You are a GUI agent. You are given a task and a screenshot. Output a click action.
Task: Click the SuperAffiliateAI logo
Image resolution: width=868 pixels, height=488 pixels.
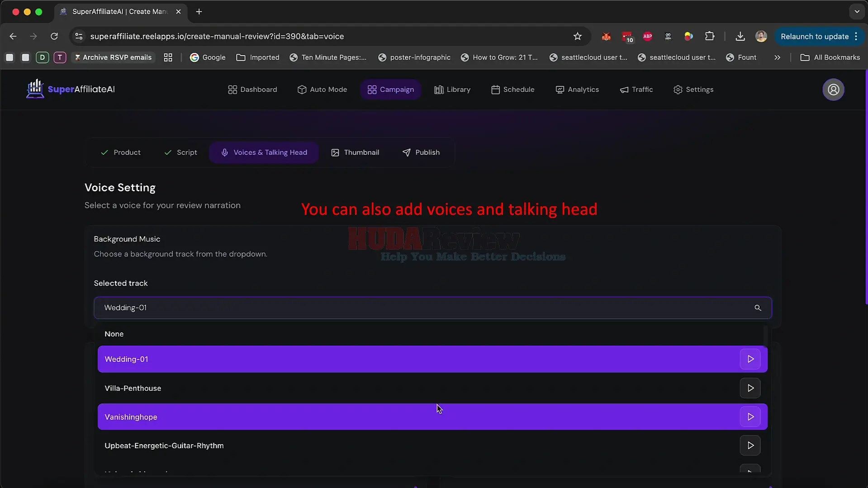point(71,89)
